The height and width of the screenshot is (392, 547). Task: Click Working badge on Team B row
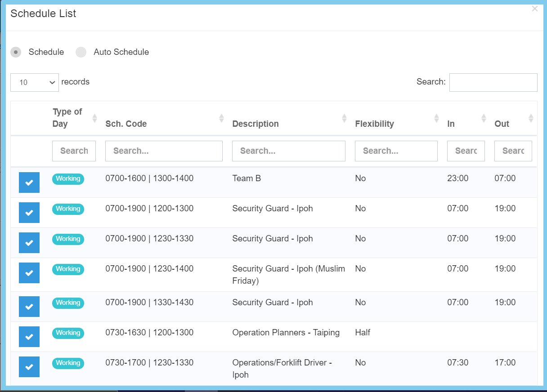pos(68,179)
